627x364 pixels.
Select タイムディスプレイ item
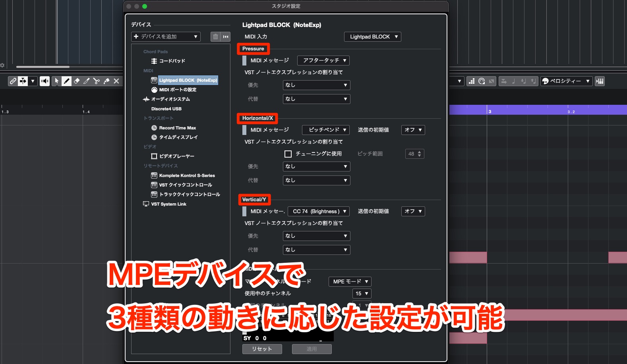(x=178, y=137)
